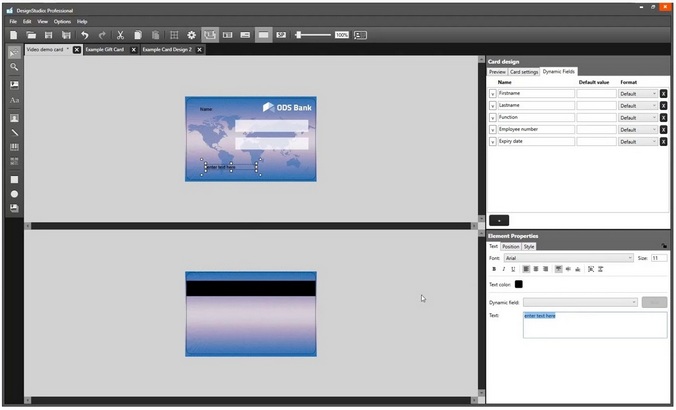
Task: Open the Options menu
Action: (x=62, y=21)
